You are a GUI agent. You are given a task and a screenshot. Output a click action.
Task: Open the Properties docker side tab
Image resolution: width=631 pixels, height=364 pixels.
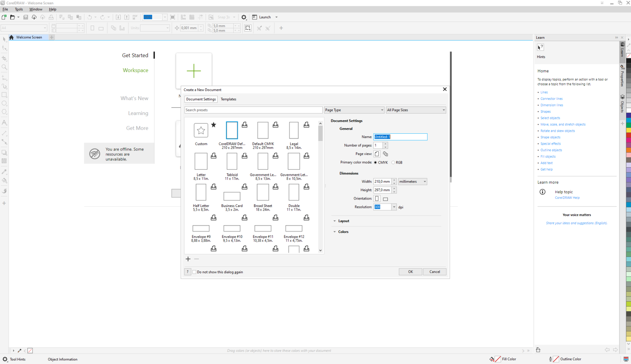[622, 76]
